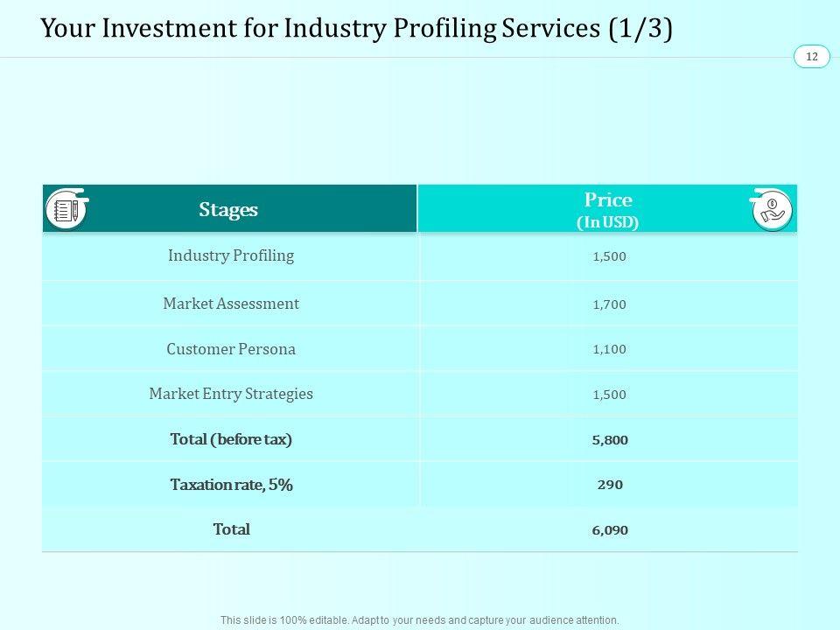The image size is (840, 630).
Task: Click the notepad and pencil icon
Action: [66, 210]
